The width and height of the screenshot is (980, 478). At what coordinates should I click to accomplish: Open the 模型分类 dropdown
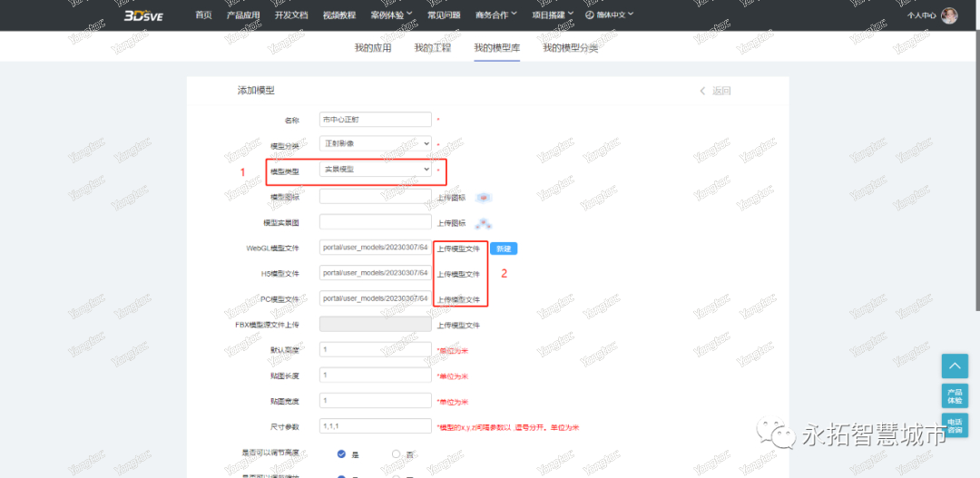(x=376, y=143)
